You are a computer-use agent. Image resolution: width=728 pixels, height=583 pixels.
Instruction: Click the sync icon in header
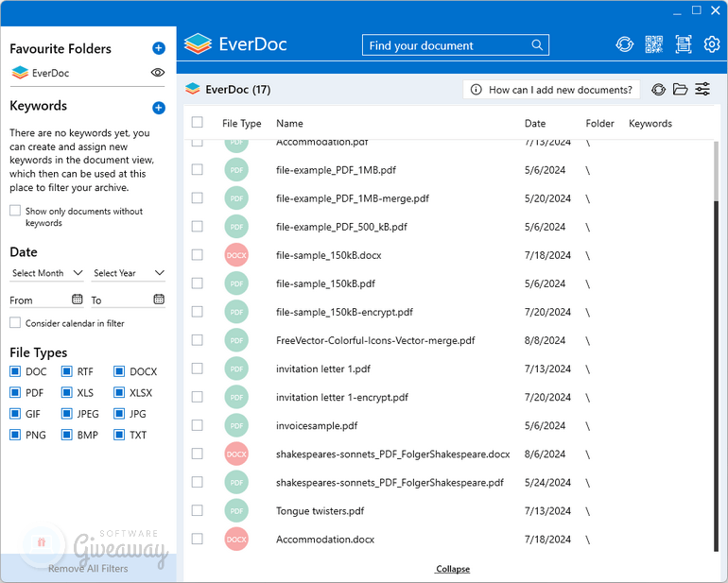tap(624, 44)
